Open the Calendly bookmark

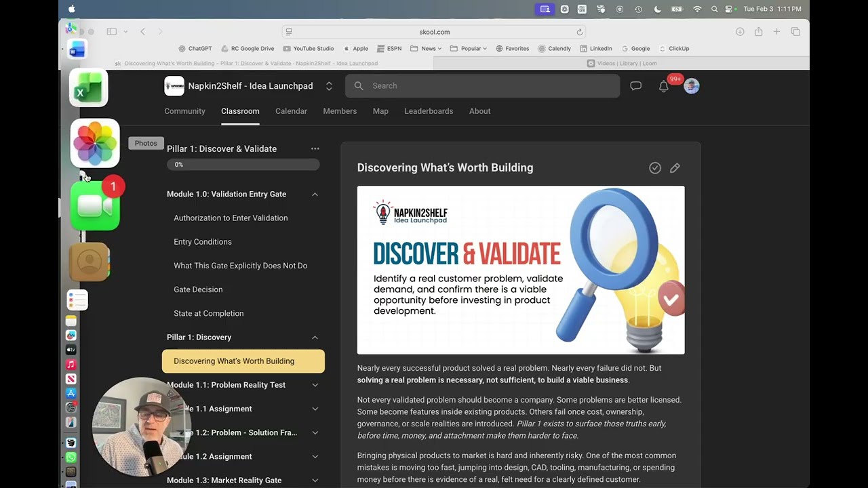[555, 49]
